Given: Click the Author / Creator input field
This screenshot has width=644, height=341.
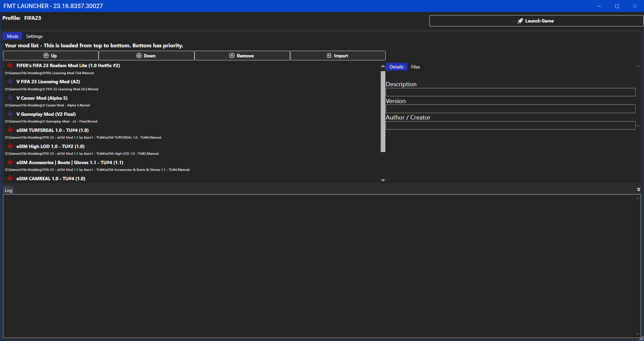Looking at the screenshot, I should 510,126.
